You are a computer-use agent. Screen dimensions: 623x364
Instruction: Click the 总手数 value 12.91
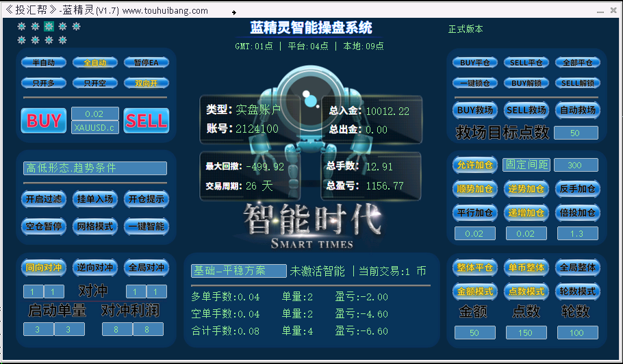[x=379, y=167]
